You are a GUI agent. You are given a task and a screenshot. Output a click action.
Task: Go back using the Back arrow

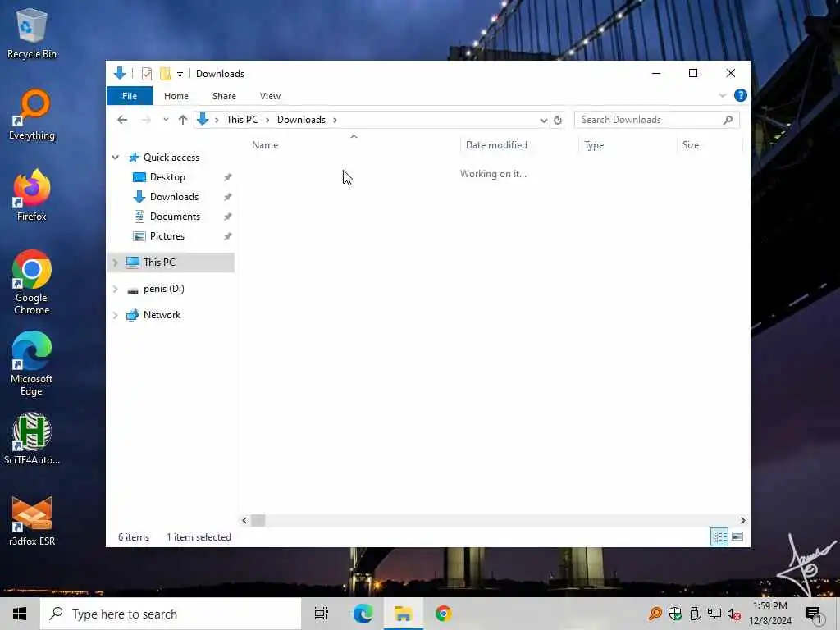click(122, 120)
